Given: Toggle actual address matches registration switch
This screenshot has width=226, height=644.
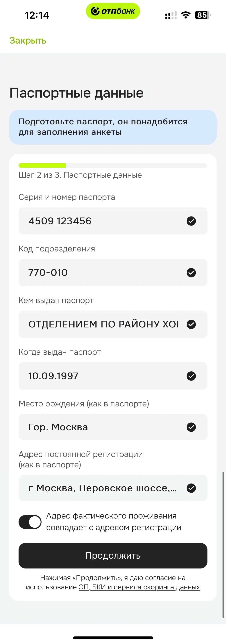Looking at the screenshot, I should pos(30,522).
